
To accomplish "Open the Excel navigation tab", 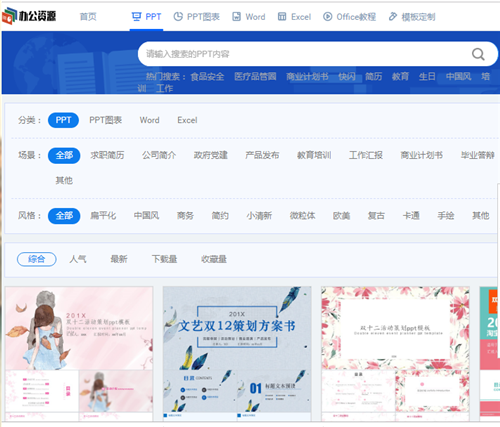I will click(294, 17).
